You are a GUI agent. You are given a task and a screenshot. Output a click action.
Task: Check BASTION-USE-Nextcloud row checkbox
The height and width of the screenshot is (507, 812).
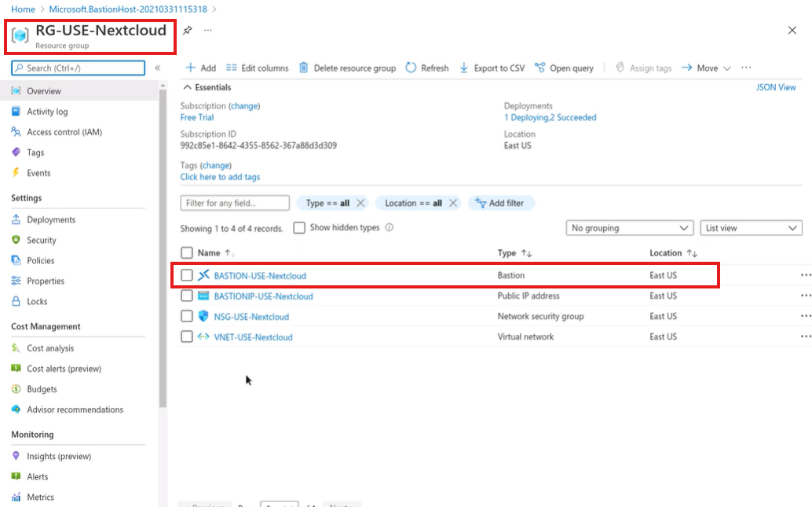(187, 275)
